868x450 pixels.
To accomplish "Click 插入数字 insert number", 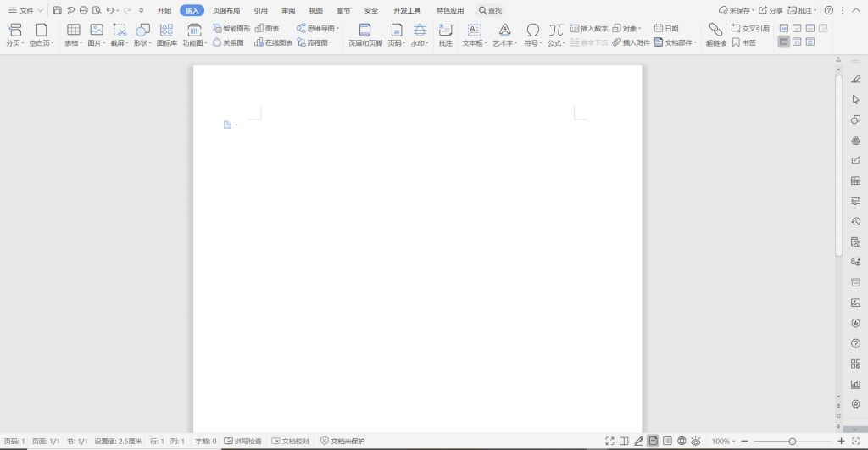I will pos(589,28).
